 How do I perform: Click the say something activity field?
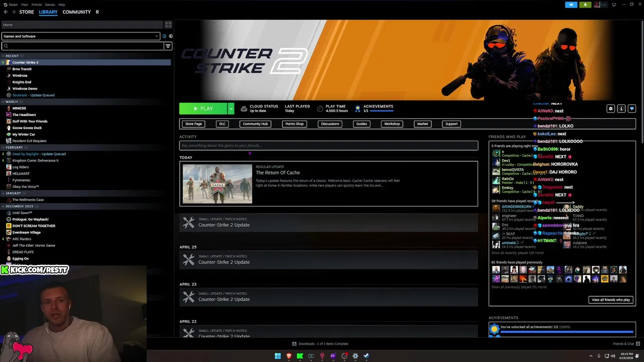tap(329, 145)
